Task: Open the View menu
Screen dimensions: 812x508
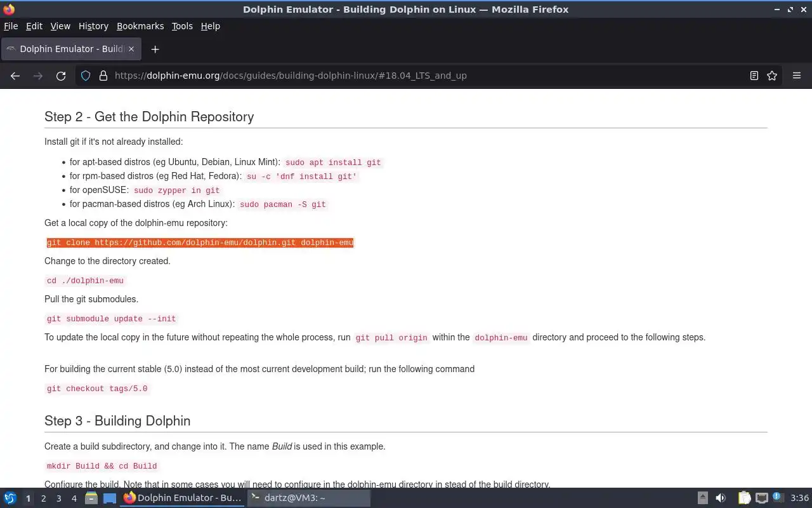Action: pyautogui.click(x=60, y=26)
